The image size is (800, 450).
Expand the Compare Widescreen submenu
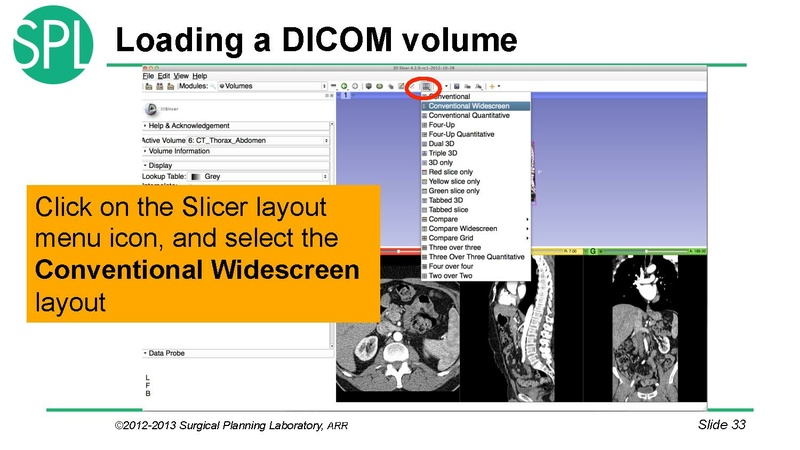(x=476, y=229)
